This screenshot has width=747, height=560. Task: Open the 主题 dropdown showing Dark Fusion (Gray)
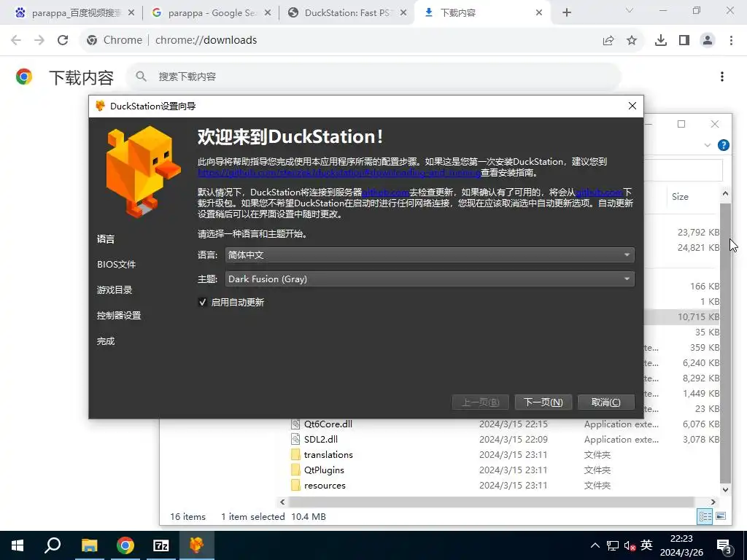pyautogui.click(x=429, y=279)
